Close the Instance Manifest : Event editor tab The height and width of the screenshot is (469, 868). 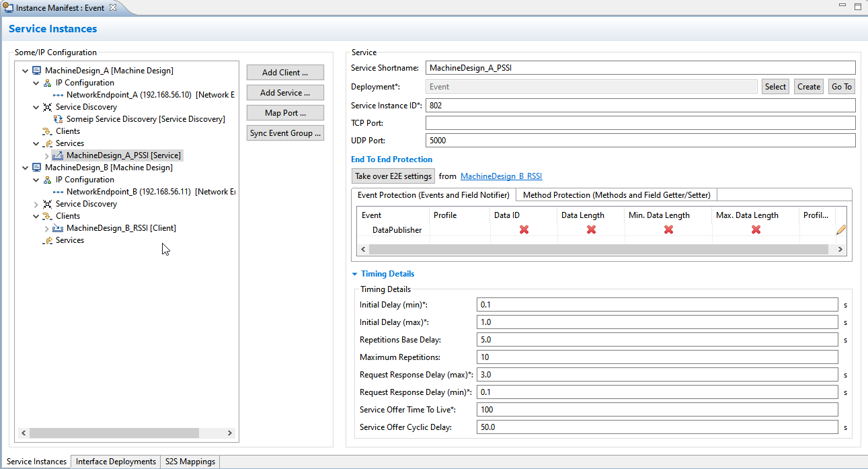[113, 7]
